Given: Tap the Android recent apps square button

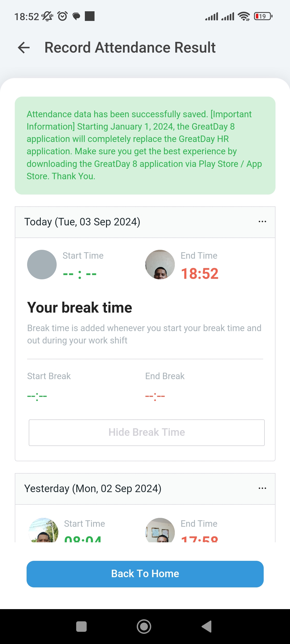Looking at the screenshot, I should 81,627.
